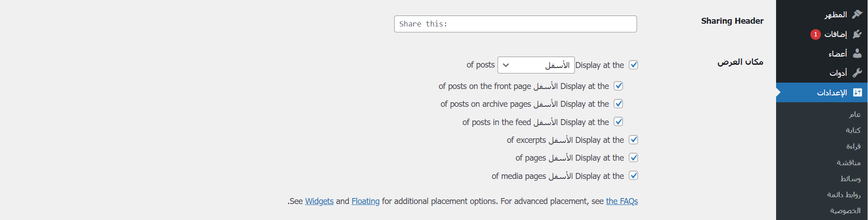Screen dimensions: 868x220
Task: Toggle the front page display checkbox
Action: tap(618, 86)
